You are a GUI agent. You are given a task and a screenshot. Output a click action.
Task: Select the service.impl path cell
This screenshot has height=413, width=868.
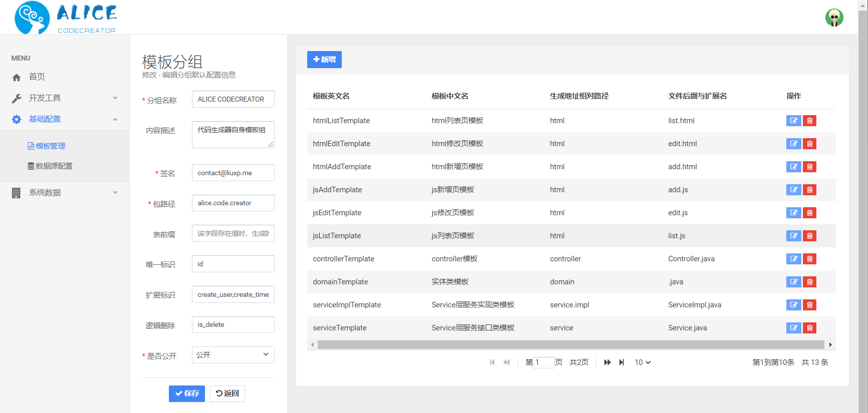[570, 305]
